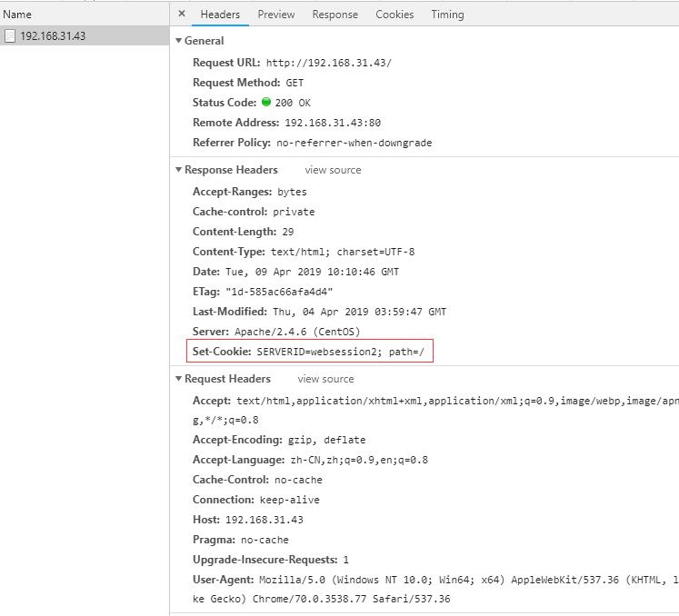Image resolution: width=679 pixels, height=616 pixels.
Task: Select the Accept-Ranges value bytes
Action: (x=292, y=192)
